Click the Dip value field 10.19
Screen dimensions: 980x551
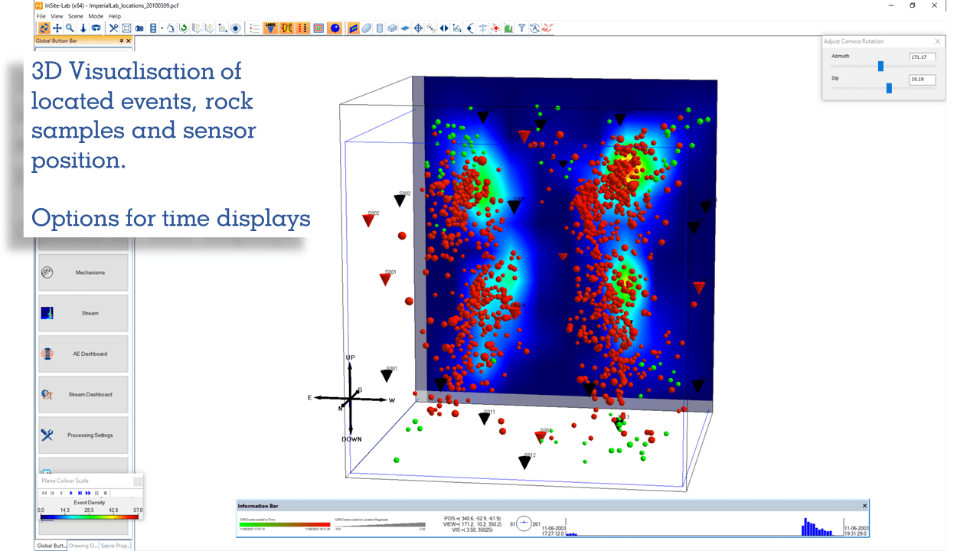coord(922,79)
